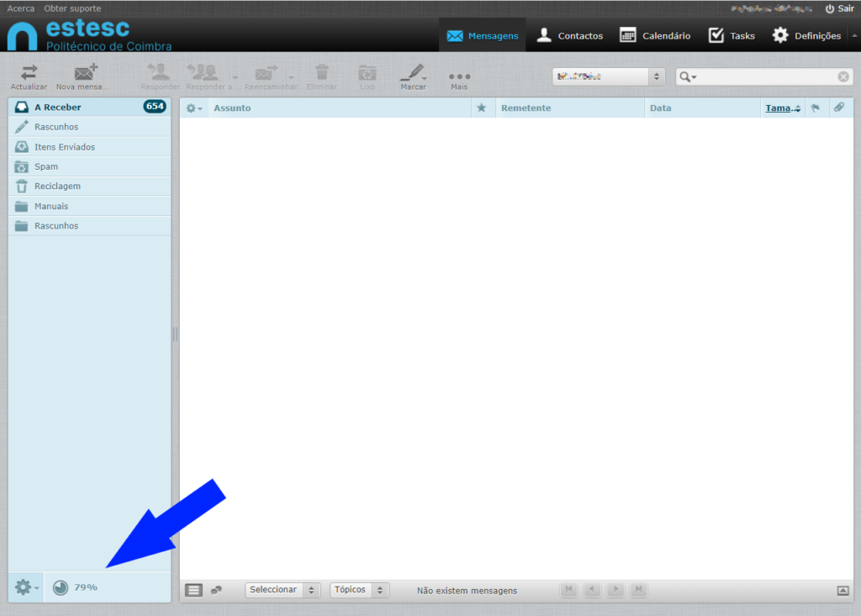Switch to the Contactos tab
The height and width of the screenshot is (616, 861).
point(569,35)
